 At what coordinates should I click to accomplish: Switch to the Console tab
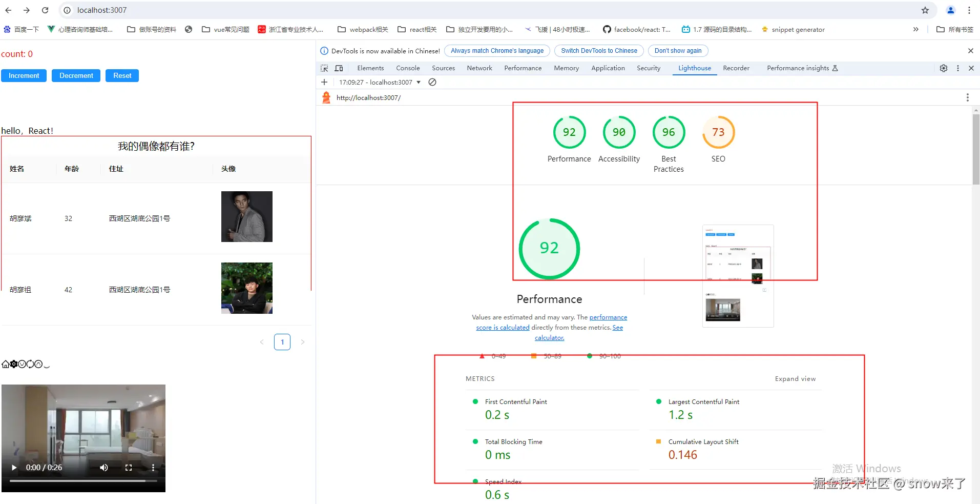408,68
